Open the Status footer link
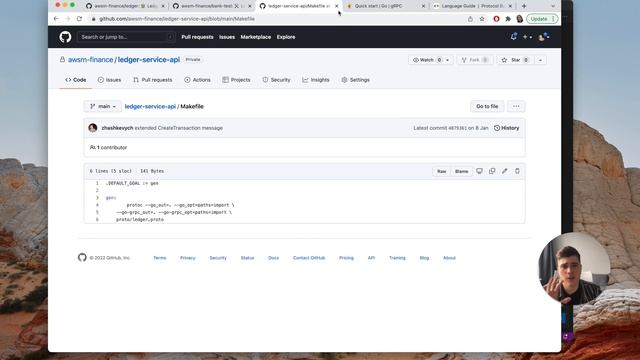 point(247,258)
